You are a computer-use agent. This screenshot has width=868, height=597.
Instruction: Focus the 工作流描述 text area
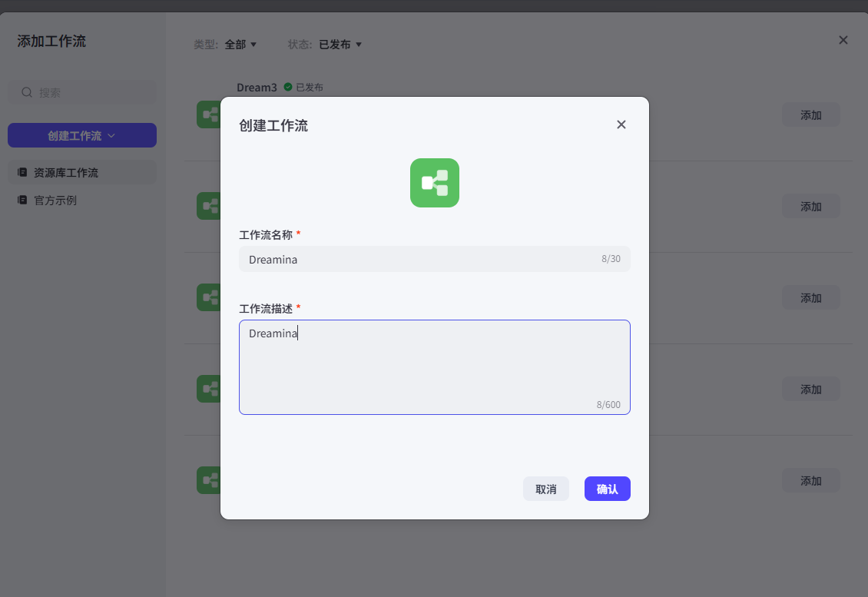tap(435, 367)
